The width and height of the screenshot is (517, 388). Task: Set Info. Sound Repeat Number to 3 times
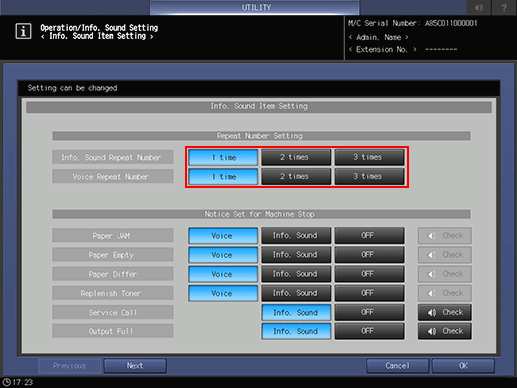click(369, 157)
